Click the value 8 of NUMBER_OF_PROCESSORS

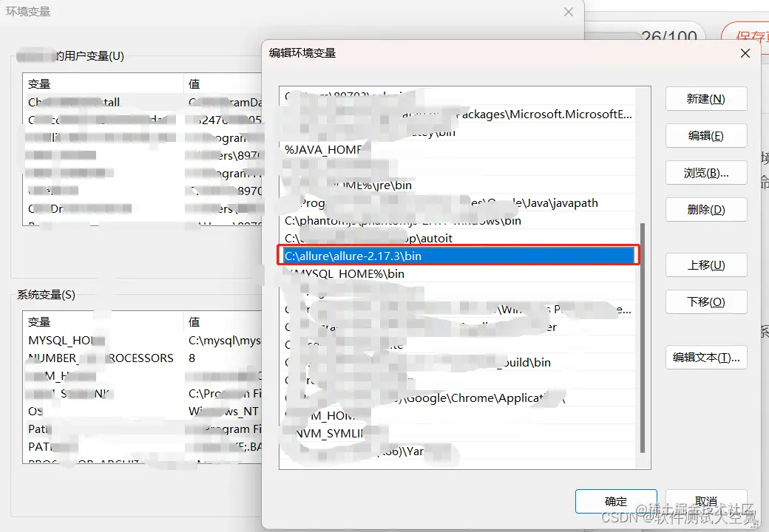click(192, 358)
